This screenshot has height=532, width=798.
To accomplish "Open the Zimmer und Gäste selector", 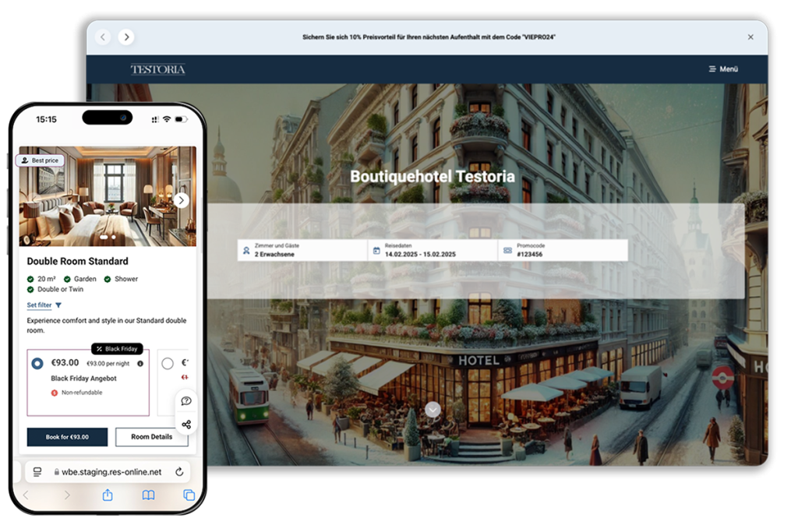I will 302,250.
